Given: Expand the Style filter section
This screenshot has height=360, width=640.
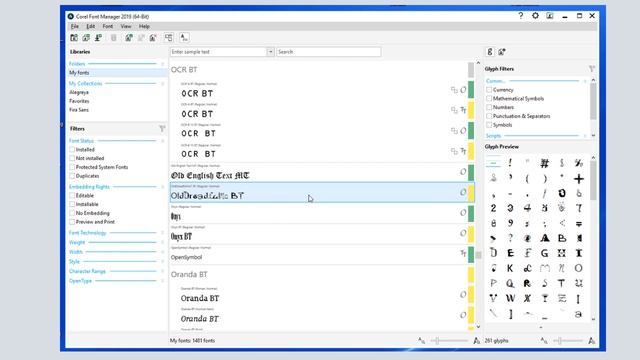Looking at the screenshot, I should (162, 262).
